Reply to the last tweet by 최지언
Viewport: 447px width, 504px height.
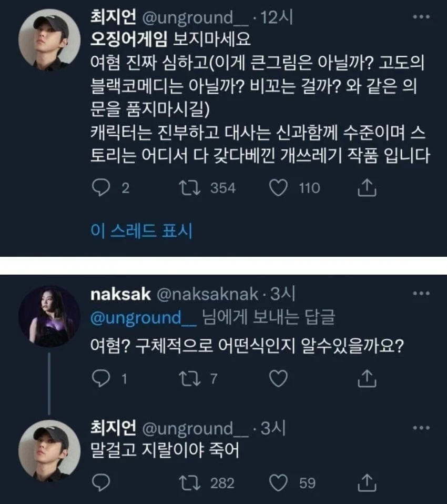click(x=99, y=482)
